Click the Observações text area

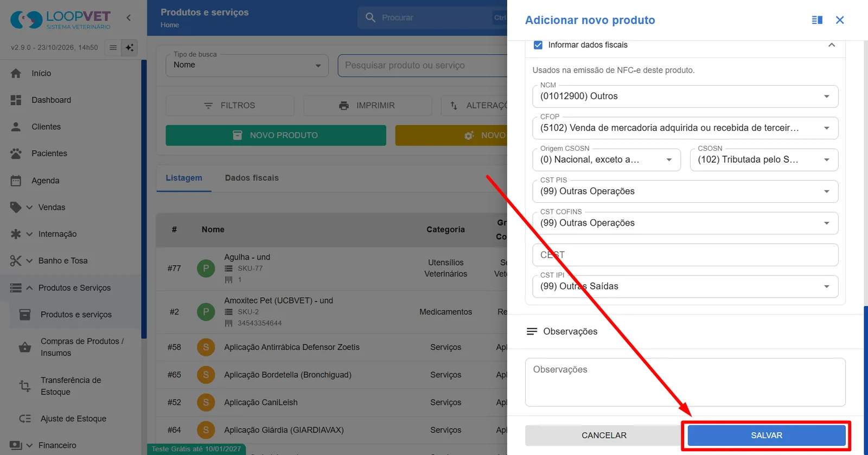pyautogui.click(x=685, y=382)
